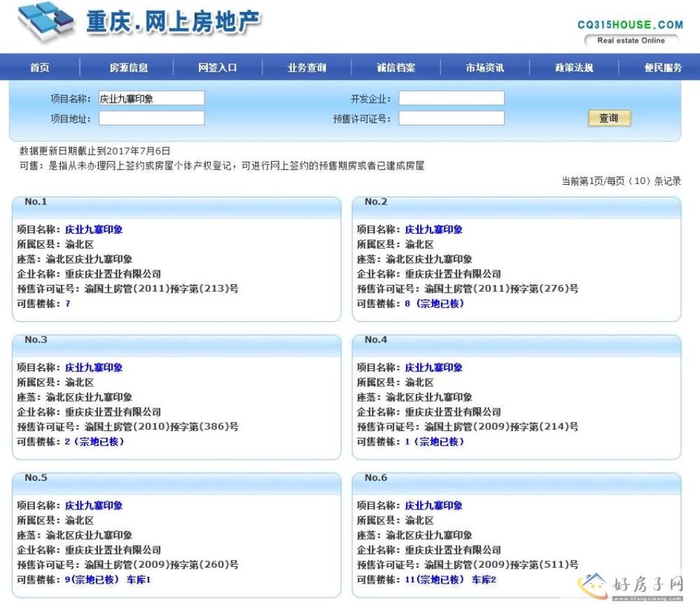Click 座落 渝北区庆业九寨印象 in No.2
Viewport: 700px width, 604px height.
[x=414, y=260]
